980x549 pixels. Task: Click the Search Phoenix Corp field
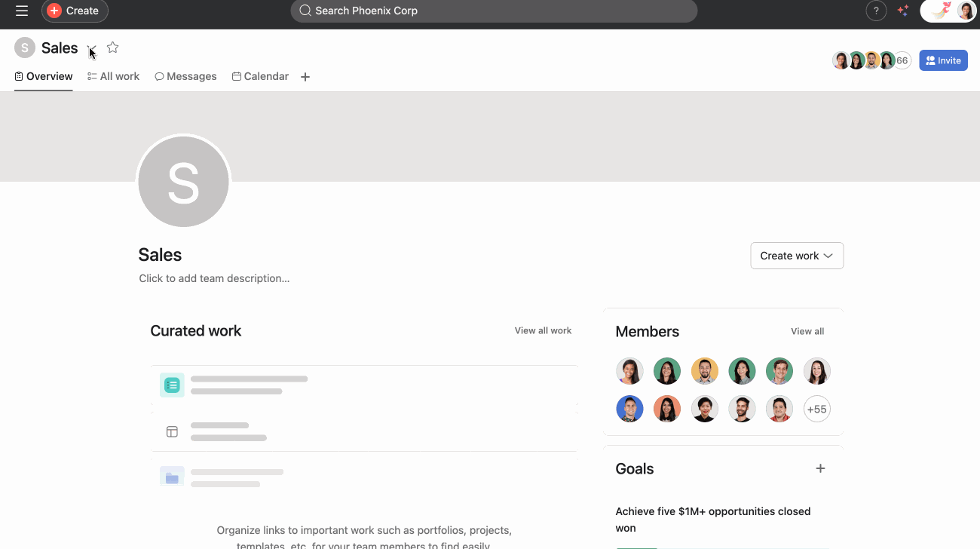point(494,11)
